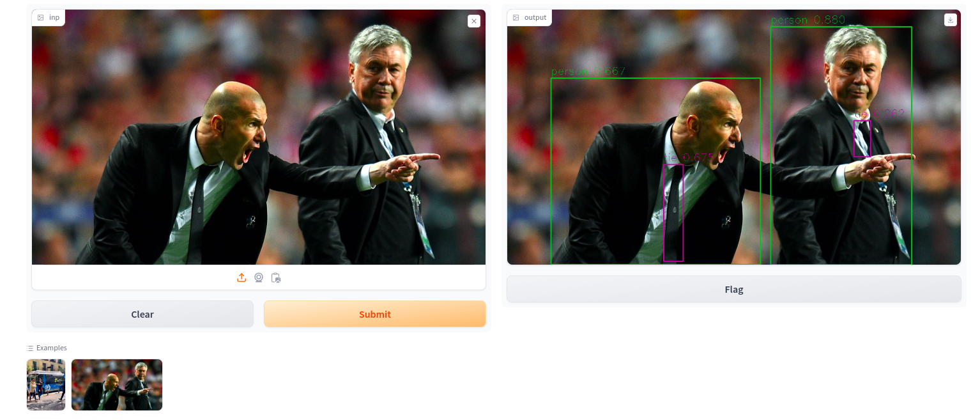
Task: Choose the paste-from-clipboard image icon
Action: 276,277
